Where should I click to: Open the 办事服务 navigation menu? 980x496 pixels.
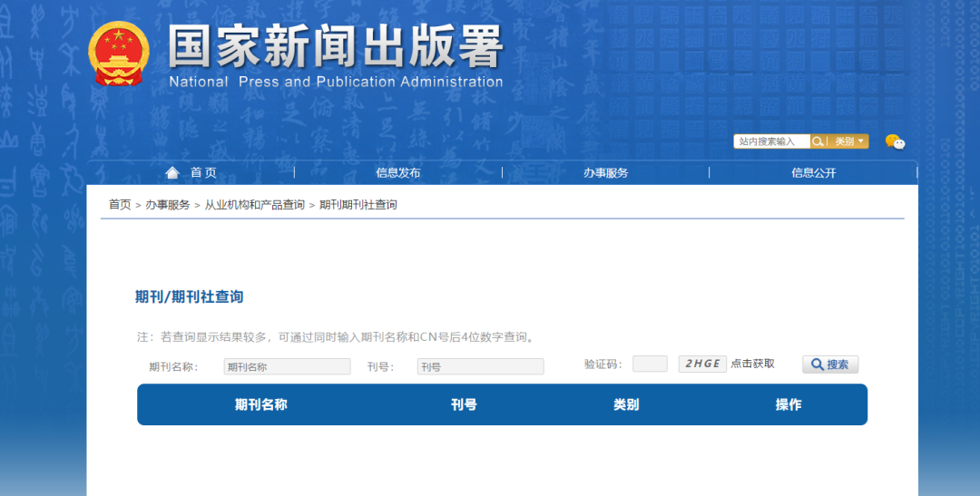[x=605, y=173]
